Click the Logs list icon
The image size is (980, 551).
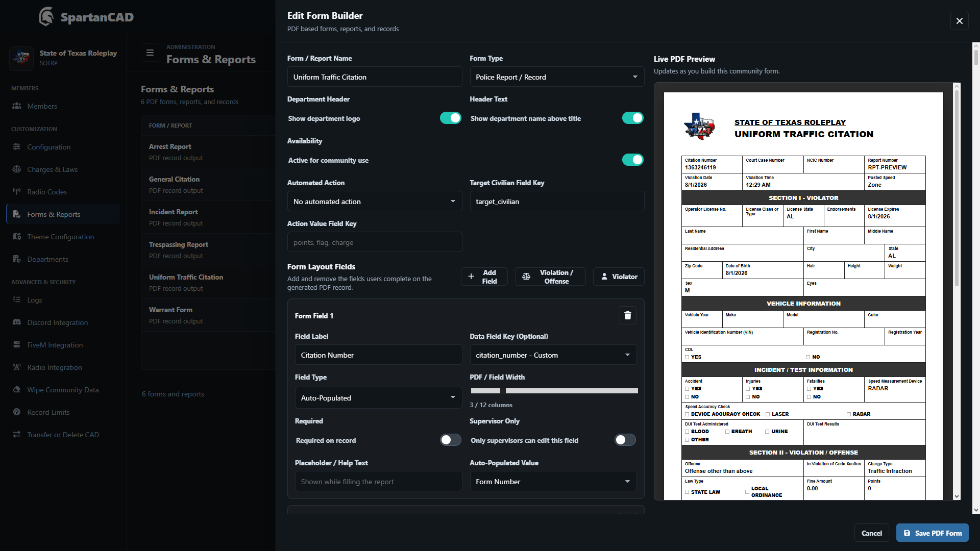[x=17, y=300]
